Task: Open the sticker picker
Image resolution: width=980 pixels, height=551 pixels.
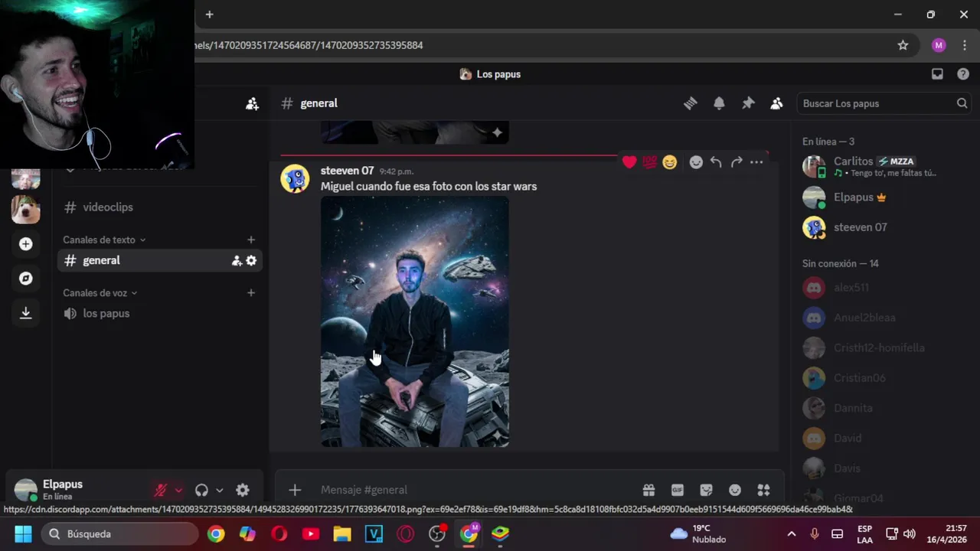Action: click(x=706, y=490)
